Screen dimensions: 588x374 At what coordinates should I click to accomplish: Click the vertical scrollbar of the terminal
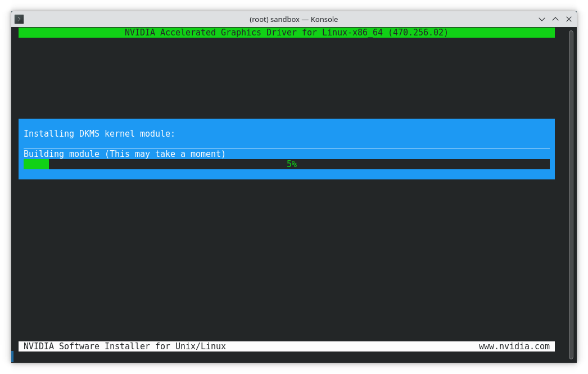tap(571, 191)
